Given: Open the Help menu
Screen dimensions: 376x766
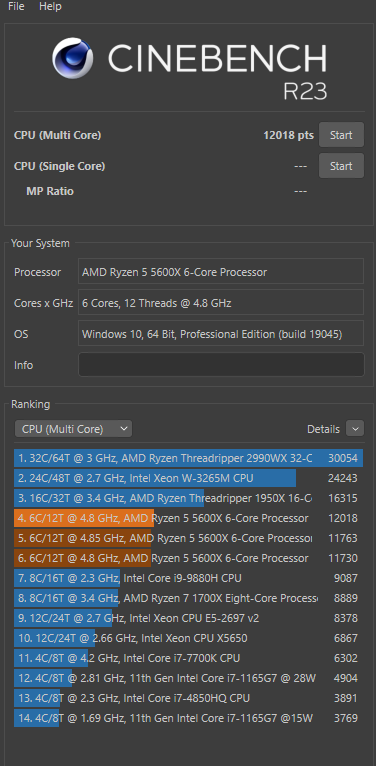Looking at the screenshot, I should point(50,7).
